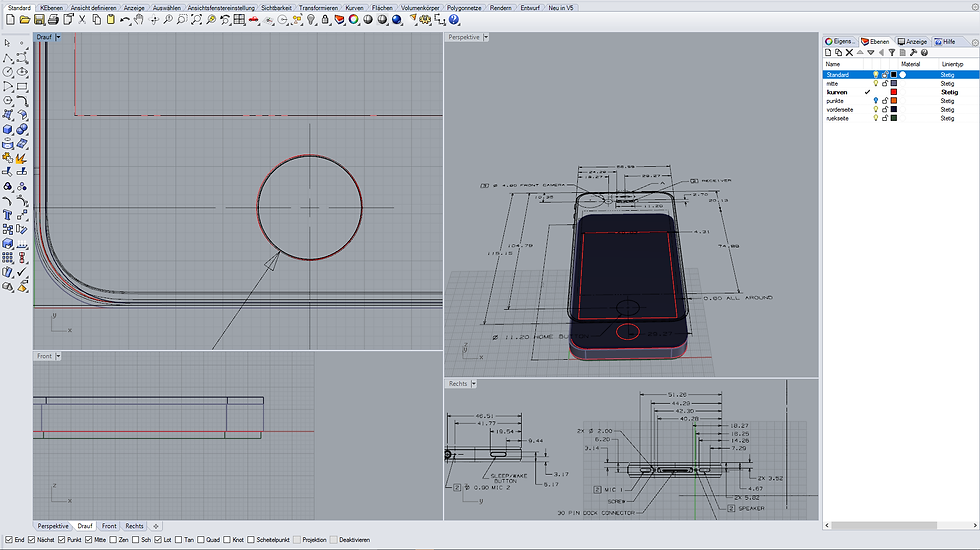Open the Kurven toolbar tab
Viewport: 980px width, 550px height.
(x=354, y=8)
